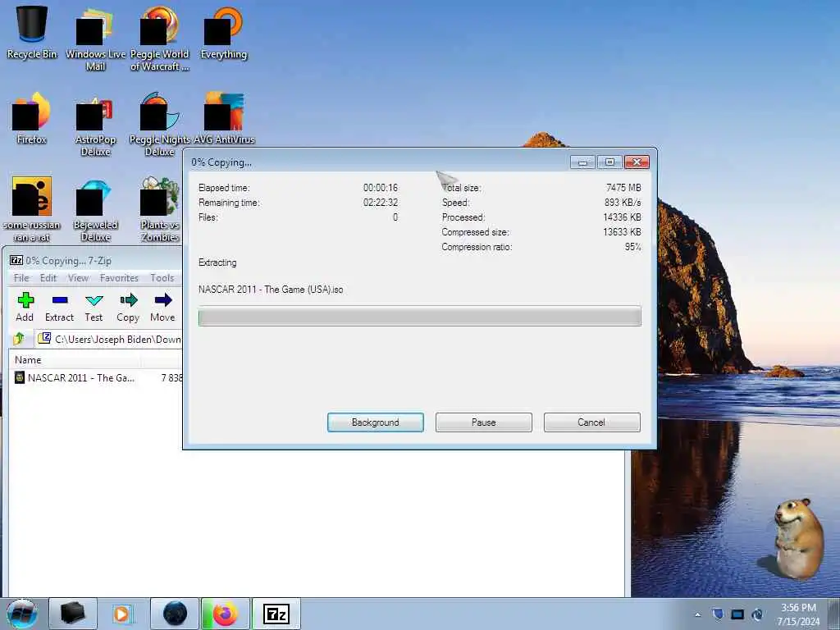Click the speed value 893 KB/s
Viewport: 840px width, 630px height.
[623, 203]
